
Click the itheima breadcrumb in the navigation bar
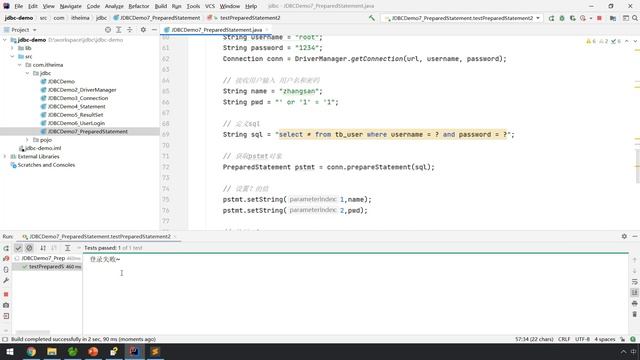click(x=80, y=18)
